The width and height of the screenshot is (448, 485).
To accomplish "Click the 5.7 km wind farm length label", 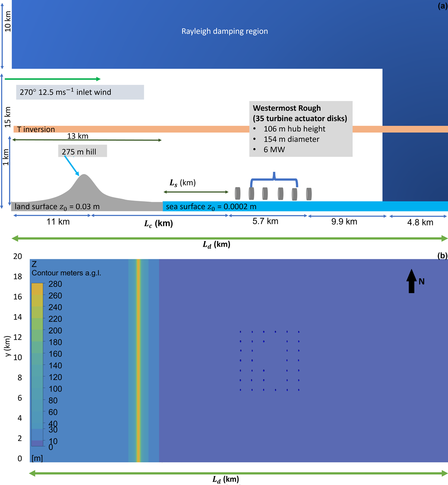I will [x=265, y=221].
